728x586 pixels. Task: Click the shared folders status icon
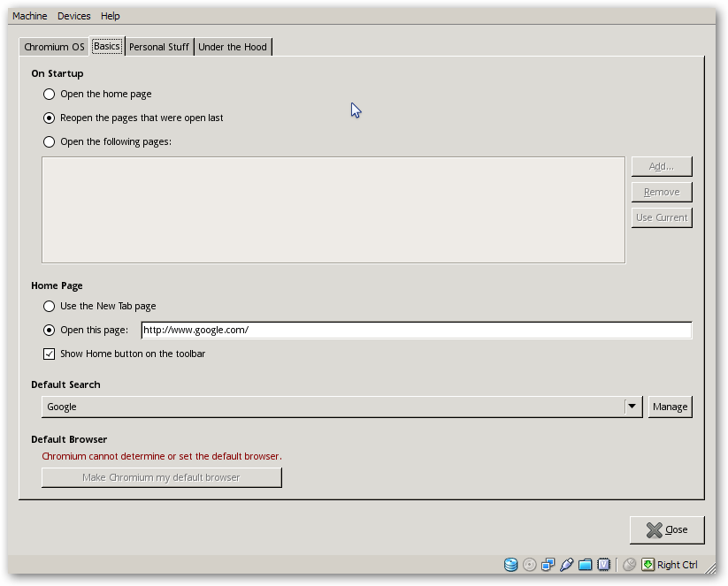585,565
